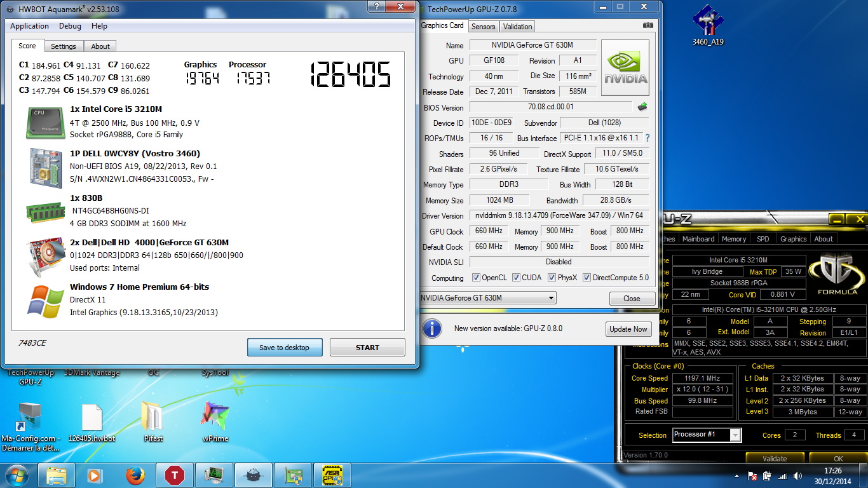Click the monitor graph taskbar icon
The height and width of the screenshot is (488, 868).
pos(214,475)
